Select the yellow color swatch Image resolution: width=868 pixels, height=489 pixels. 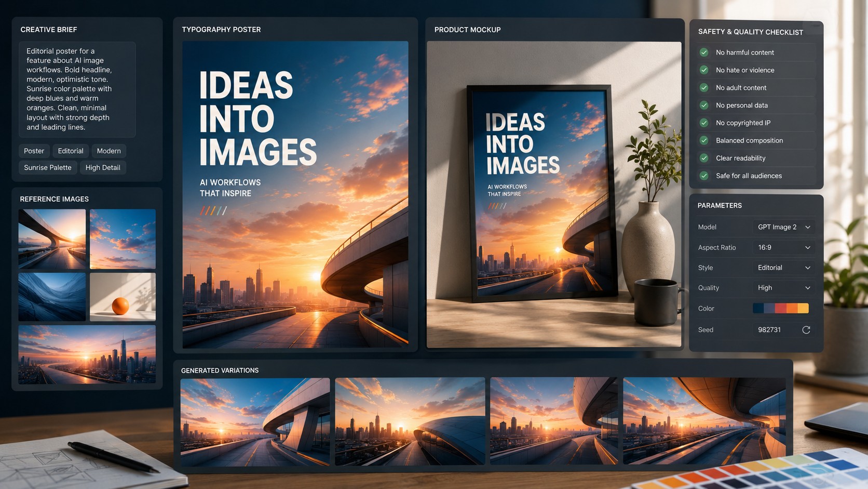click(x=803, y=308)
